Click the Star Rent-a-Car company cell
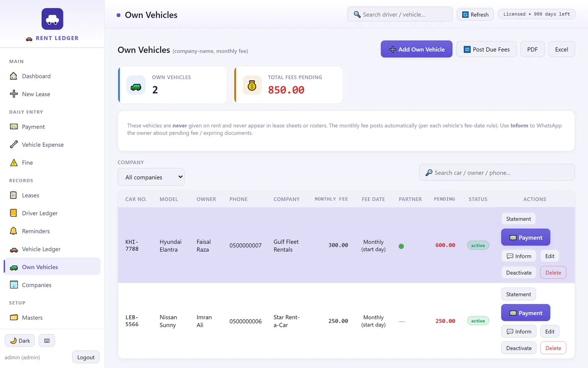 pyautogui.click(x=286, y=321)
